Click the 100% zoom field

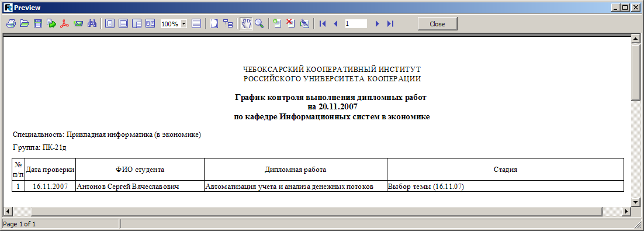[x=170, y=24]
